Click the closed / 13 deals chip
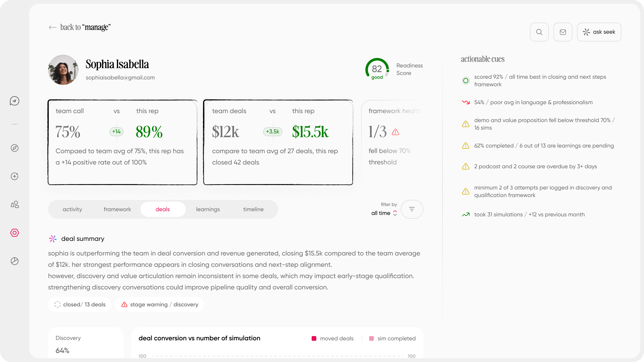 pyautogui.click(x=80, y=304)
